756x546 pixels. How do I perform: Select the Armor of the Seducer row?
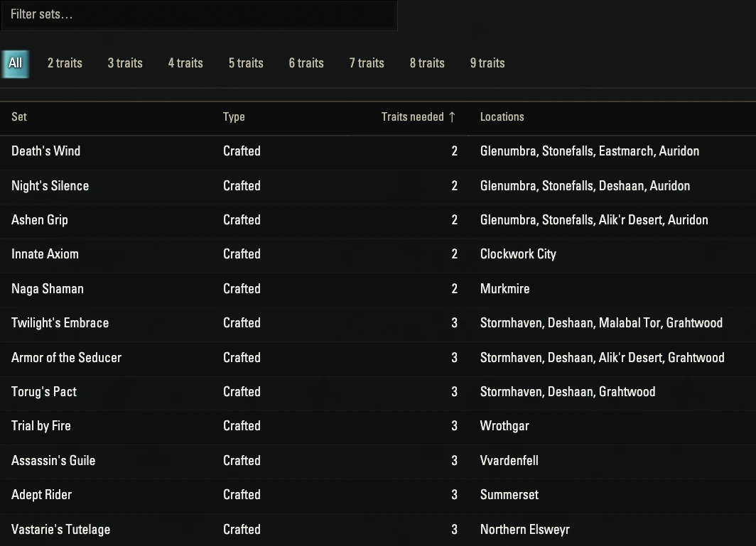(x=378, y=358)
